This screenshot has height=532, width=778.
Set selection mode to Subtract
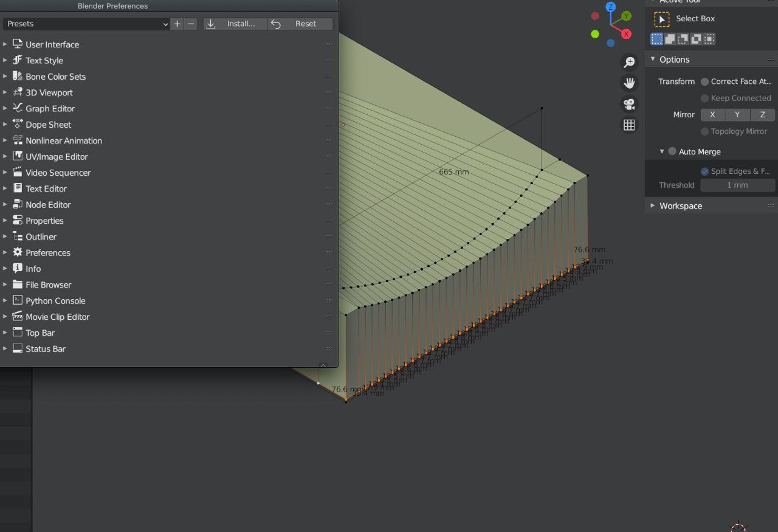click(x=683, y=39)
